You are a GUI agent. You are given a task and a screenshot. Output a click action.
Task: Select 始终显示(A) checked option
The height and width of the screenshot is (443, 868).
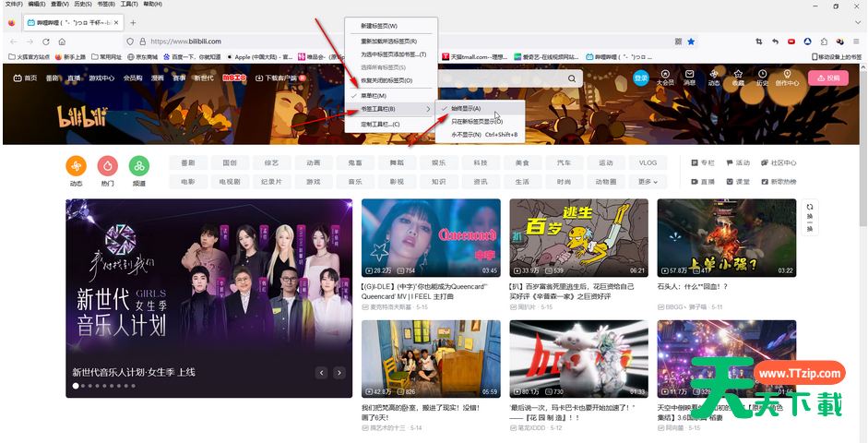(480, 109)
